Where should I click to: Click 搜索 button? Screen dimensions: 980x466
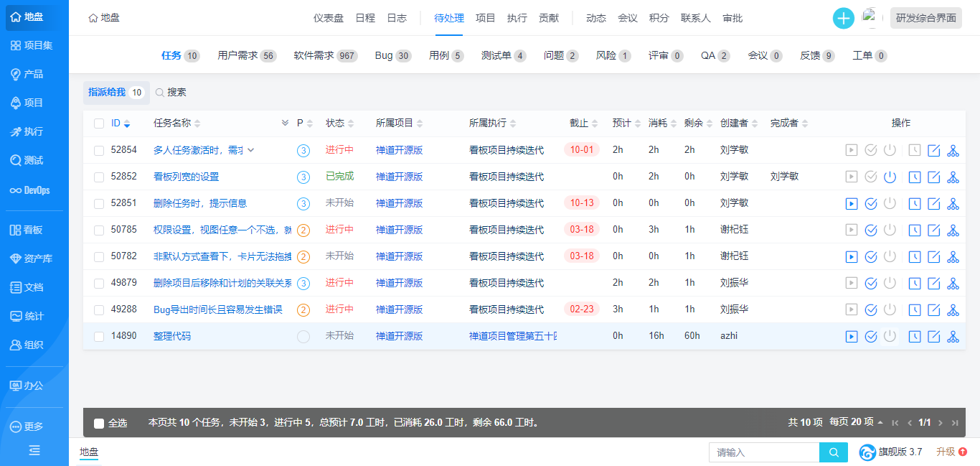click(171, 93)
